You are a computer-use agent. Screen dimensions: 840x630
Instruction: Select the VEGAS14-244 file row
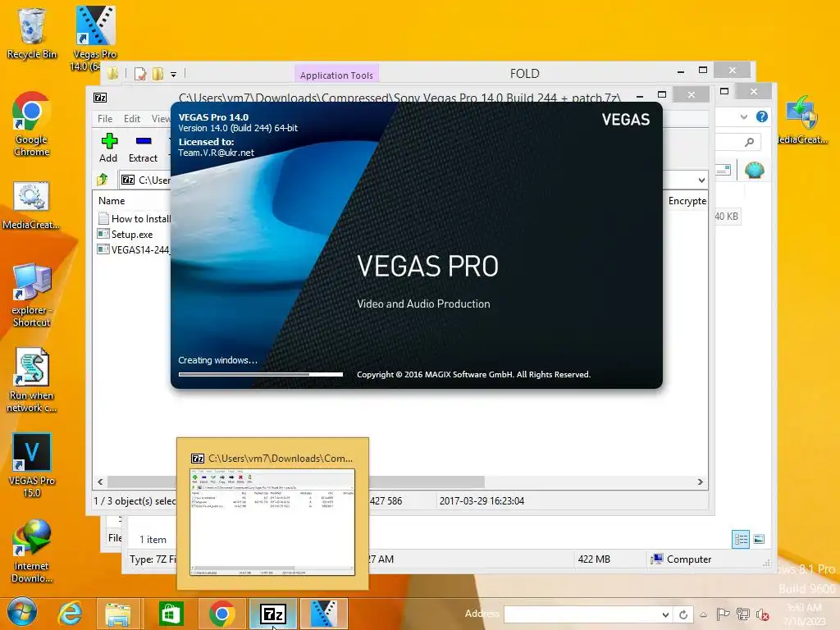[x=134, y=249]
